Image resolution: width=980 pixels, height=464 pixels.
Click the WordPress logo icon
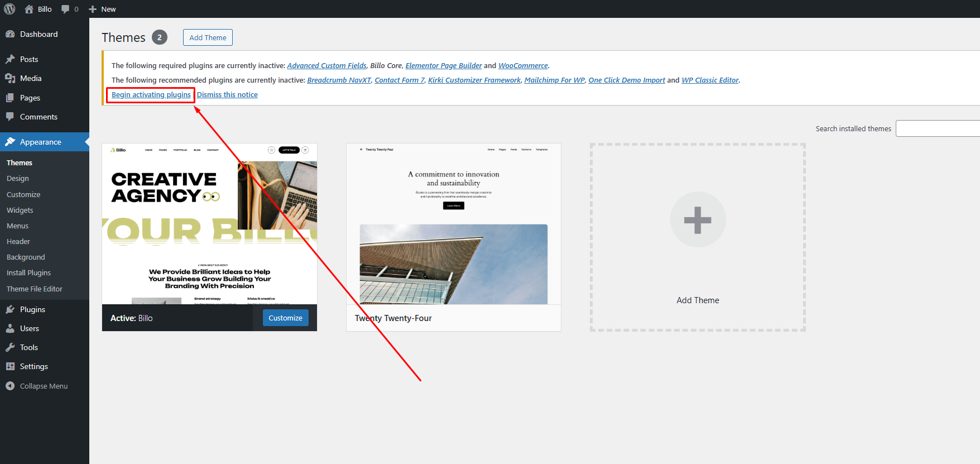tap(9, 9)
